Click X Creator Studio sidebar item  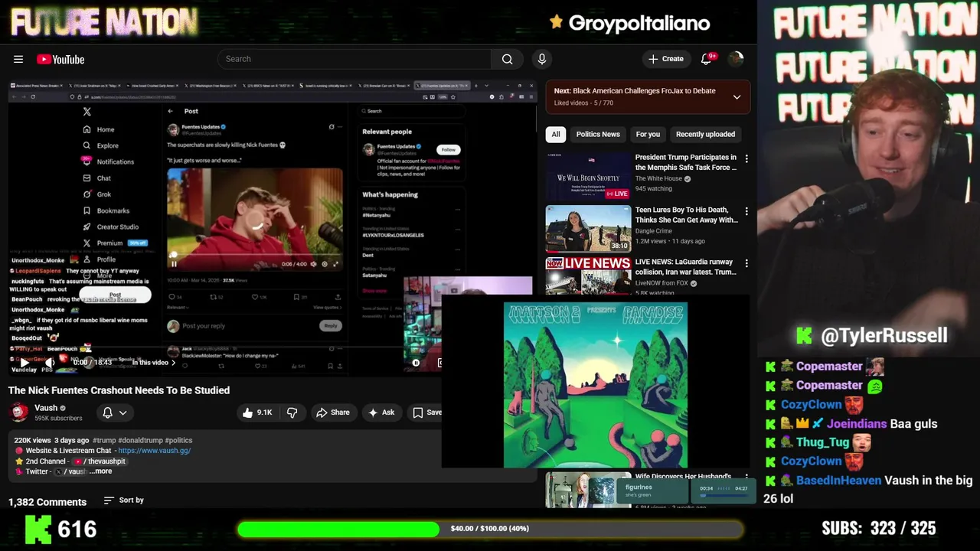tap(111, 227)
